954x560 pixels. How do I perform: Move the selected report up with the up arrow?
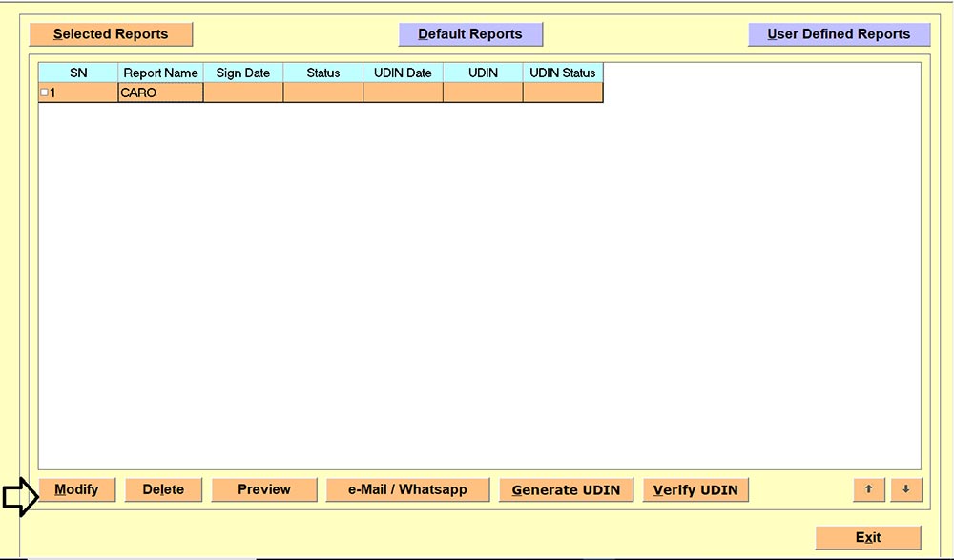(868, 489)
